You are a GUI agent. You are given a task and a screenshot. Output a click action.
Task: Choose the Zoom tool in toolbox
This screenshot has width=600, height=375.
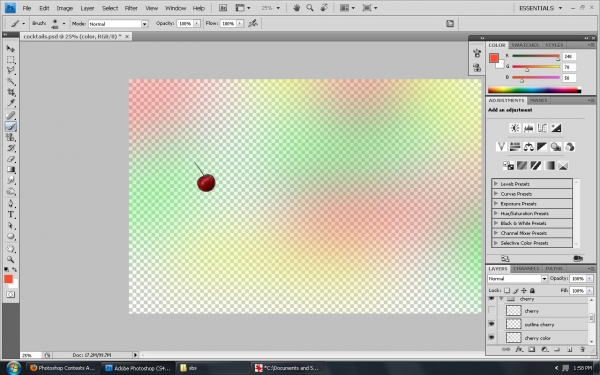point(11,259)
